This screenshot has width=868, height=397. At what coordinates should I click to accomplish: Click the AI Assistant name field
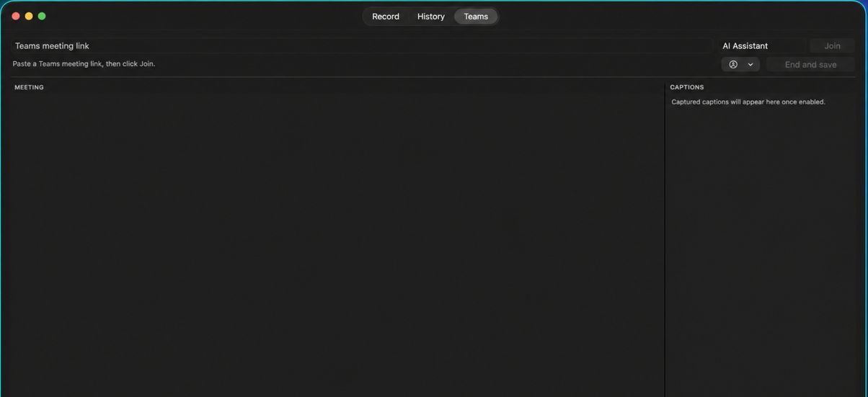[x=762, y=46]
